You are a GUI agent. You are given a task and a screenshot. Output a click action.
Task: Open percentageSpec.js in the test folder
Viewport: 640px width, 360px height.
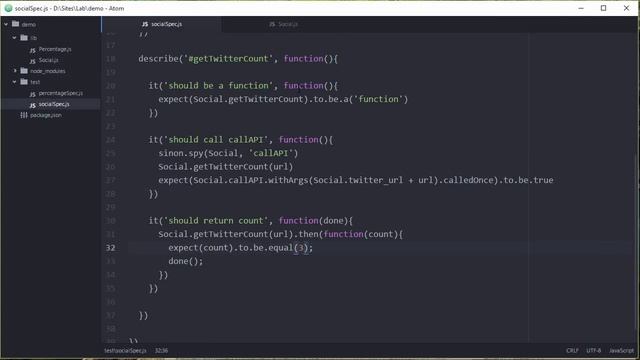[61, 93]
